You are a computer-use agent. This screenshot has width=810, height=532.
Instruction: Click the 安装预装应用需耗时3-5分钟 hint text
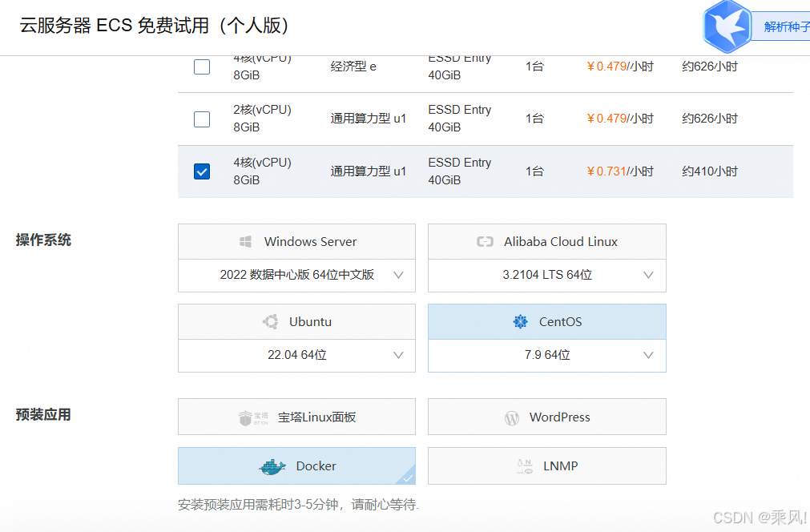pos(298,505)
